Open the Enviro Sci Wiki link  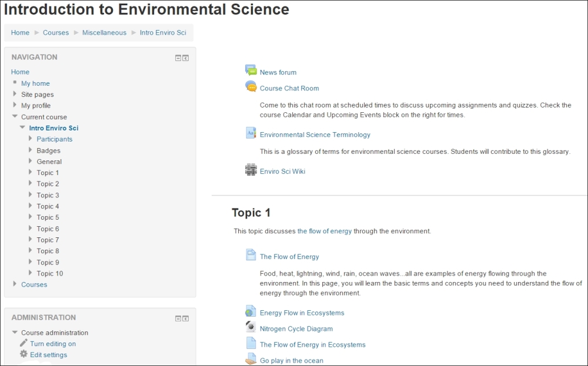click(x=282, y=171)
